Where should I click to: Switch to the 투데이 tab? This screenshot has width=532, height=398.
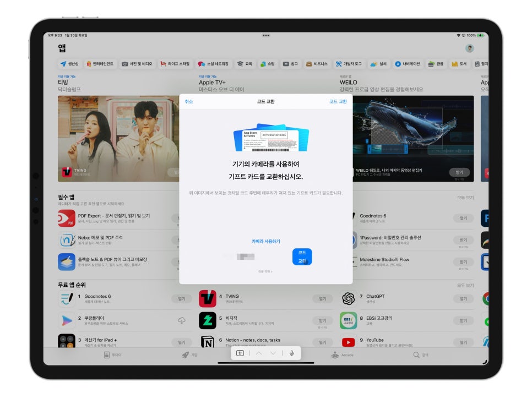pos(112,355)
